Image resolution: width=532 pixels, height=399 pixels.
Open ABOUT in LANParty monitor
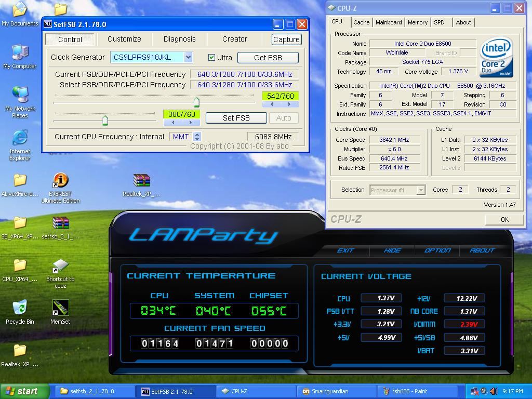click(482, 250)
